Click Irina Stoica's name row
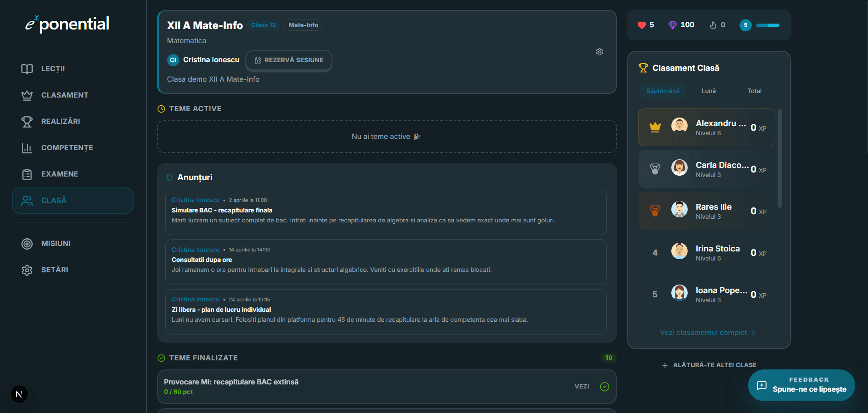Image resolution: width=868 pixels, height=413 pixels. click(707, 252)
